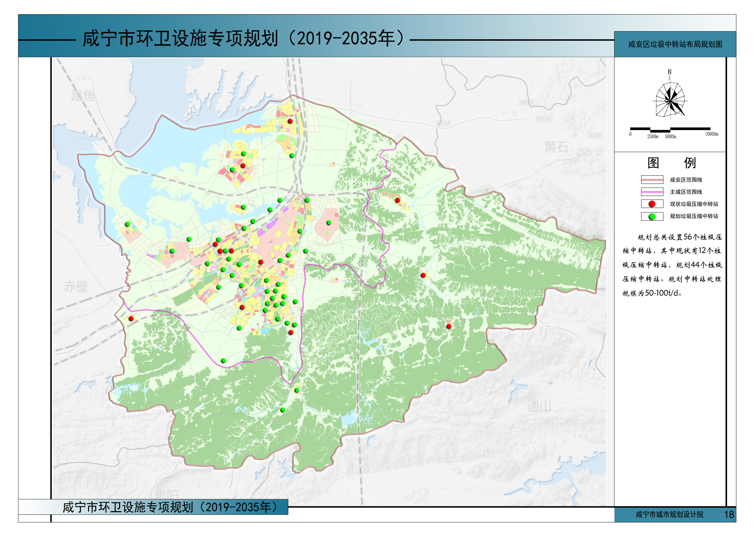Click the page number 18

tap(729, 515)
